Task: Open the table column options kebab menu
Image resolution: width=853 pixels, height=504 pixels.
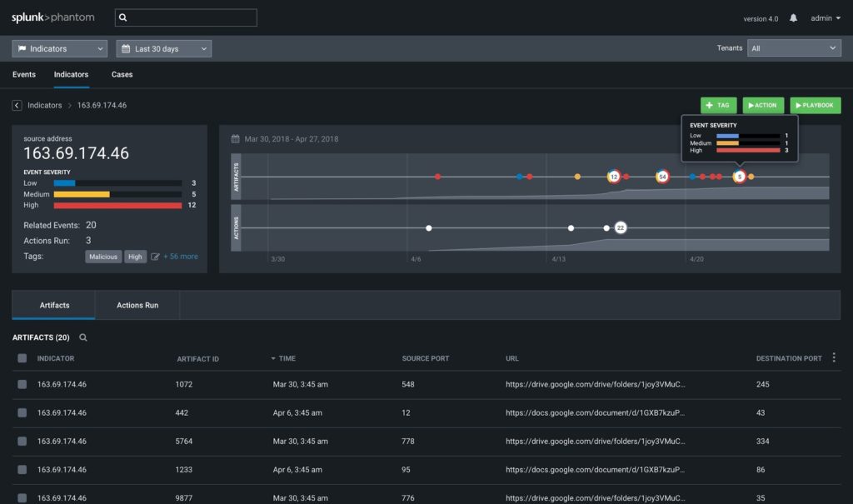Action: click(x=834, y=357)
